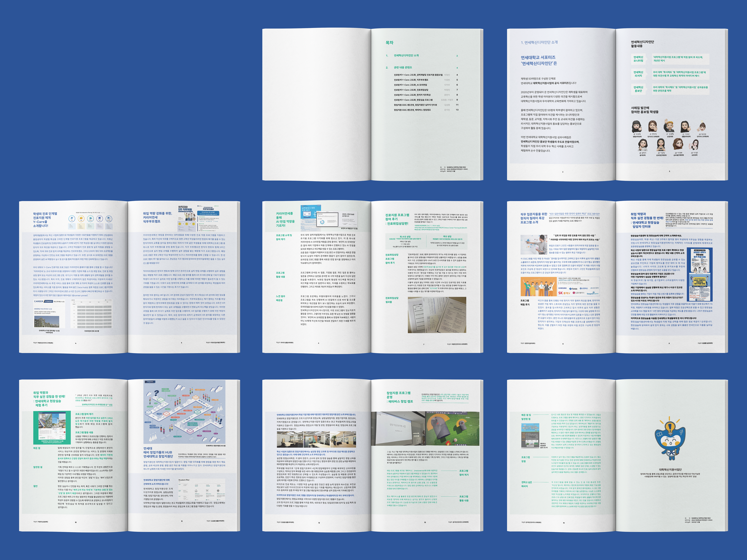This screenshot has width=747, height=560.
Task: Click the yellow circular Y-Care icon
Action: pyautogui.click(x=81, y=218)
